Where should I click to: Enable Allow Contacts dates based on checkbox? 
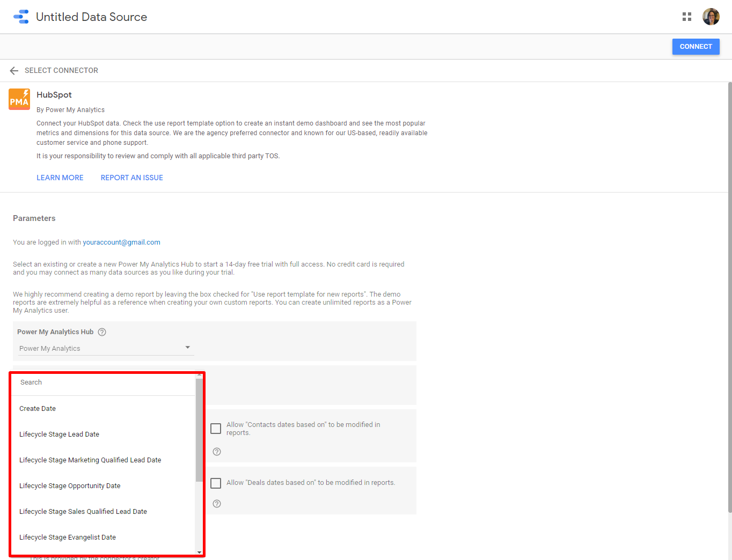coord(216,429)
